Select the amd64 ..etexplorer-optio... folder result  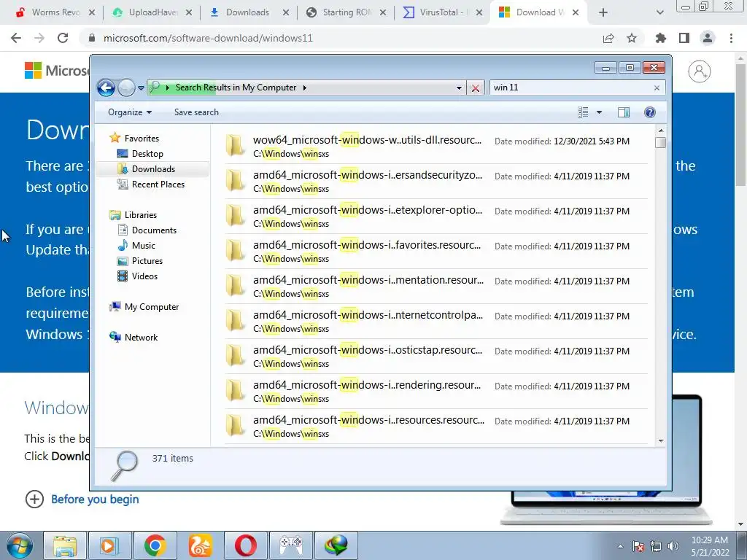pyautogui.click(x=436, y=217)
